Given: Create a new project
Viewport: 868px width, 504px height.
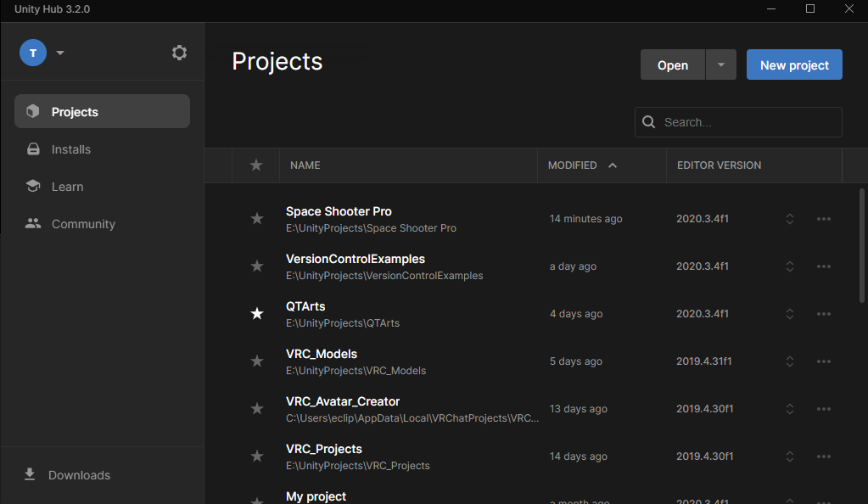Looking at the screenshot, I should point(793,64).
